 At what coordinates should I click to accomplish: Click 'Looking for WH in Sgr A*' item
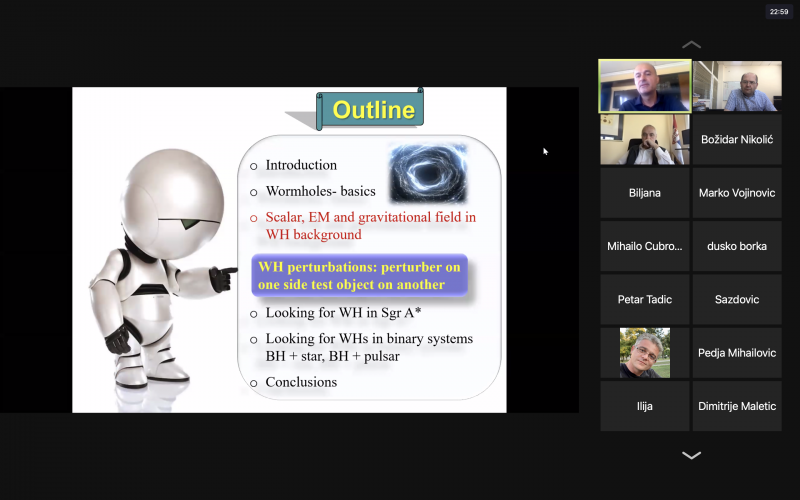[343, 313]
